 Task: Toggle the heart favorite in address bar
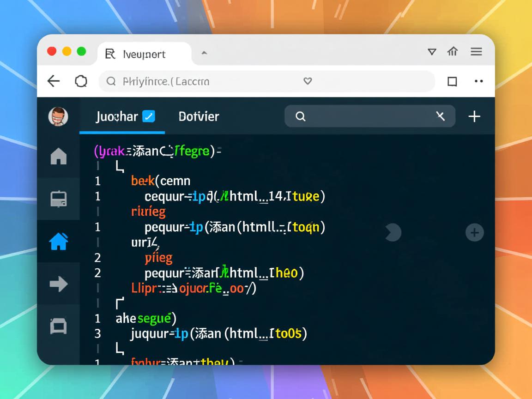click(x=308, y=81)
